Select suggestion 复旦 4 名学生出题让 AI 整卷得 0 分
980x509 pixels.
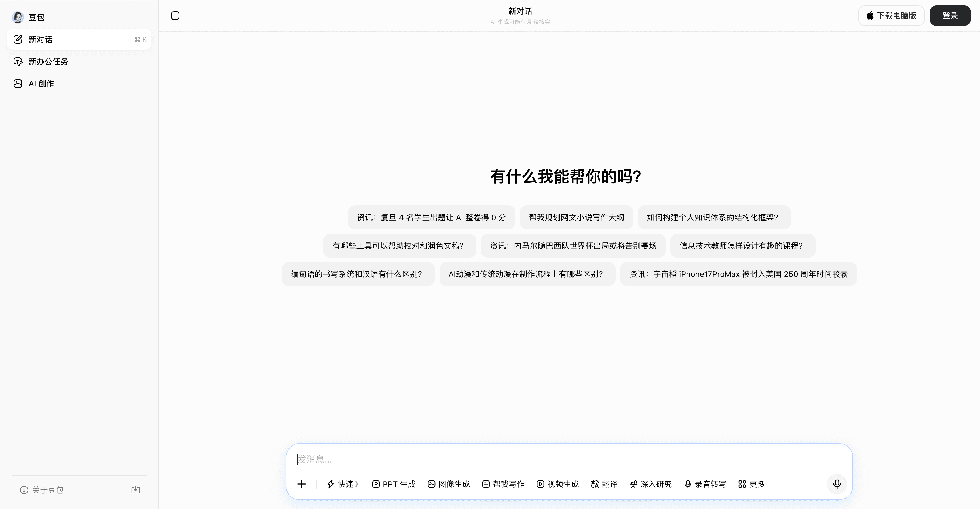(431, 217)
